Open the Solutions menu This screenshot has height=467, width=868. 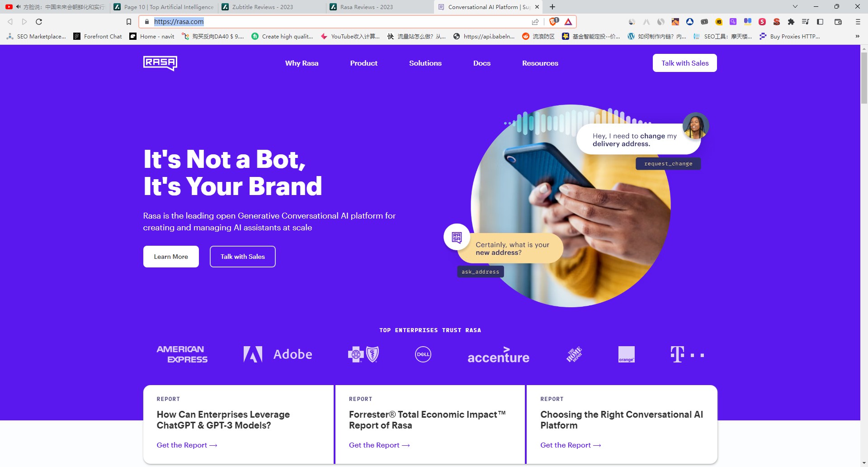point(425,63)
